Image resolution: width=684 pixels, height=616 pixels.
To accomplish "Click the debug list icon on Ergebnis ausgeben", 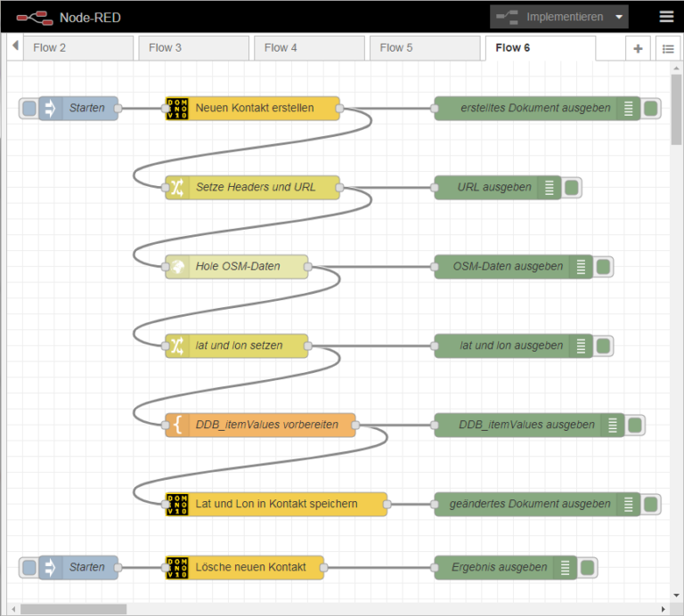I will tap(565, 568).
